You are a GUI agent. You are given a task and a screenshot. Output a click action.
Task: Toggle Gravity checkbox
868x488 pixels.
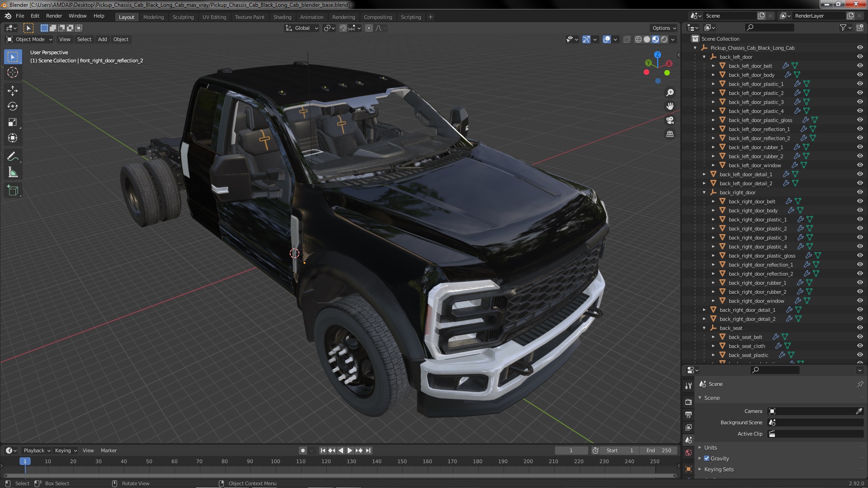(707, 458)
